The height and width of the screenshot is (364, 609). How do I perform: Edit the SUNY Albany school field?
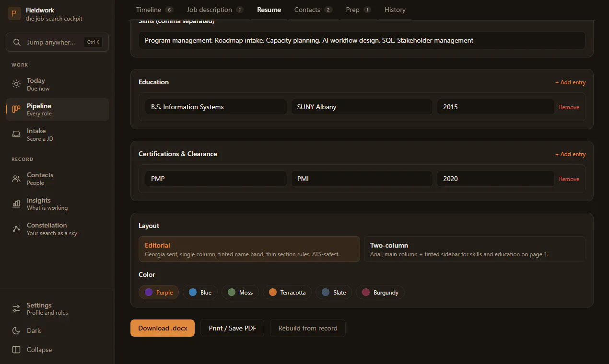point(362,107)
